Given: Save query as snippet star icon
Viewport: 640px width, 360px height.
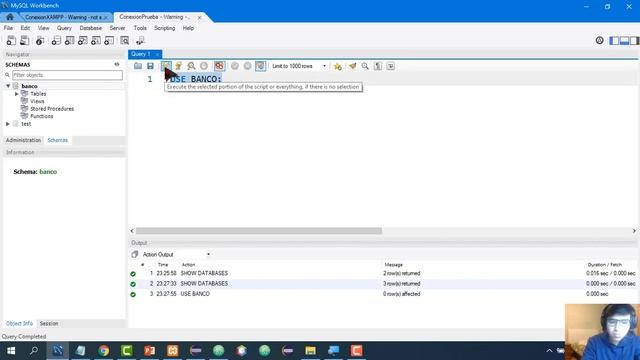Looking at the screenshot, I should click(x=338, y=66).
